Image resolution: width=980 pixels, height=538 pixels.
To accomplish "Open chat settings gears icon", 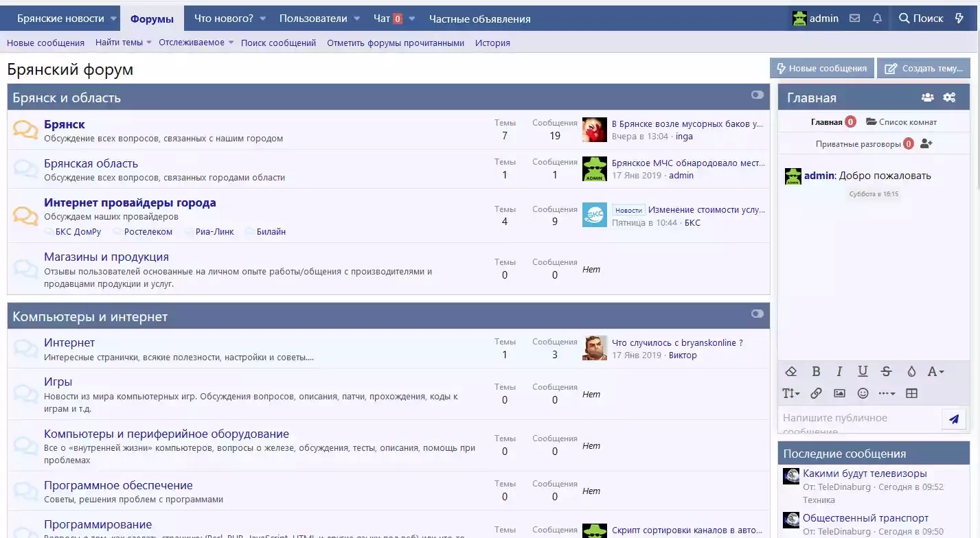I will coord(949,97).
